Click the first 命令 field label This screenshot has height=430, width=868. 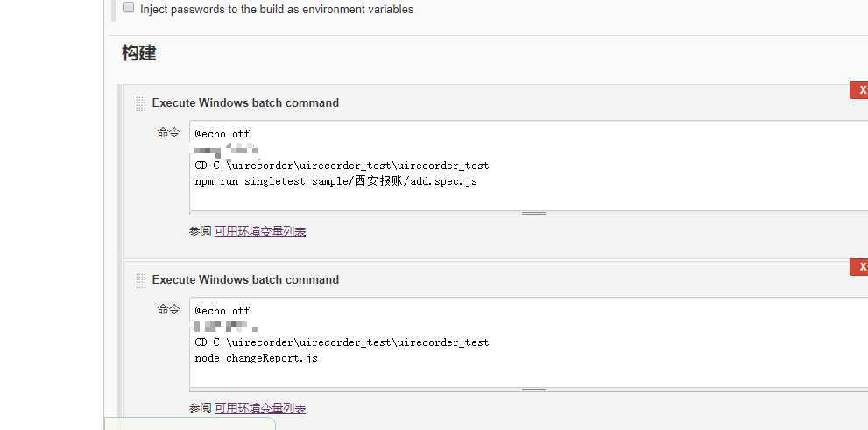tap(168, 133)
